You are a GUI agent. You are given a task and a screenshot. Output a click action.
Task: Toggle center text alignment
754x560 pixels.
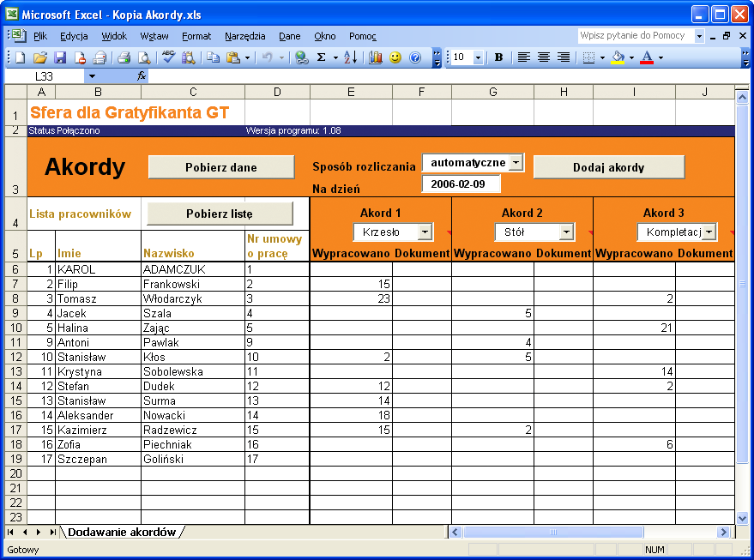(544, 57)
